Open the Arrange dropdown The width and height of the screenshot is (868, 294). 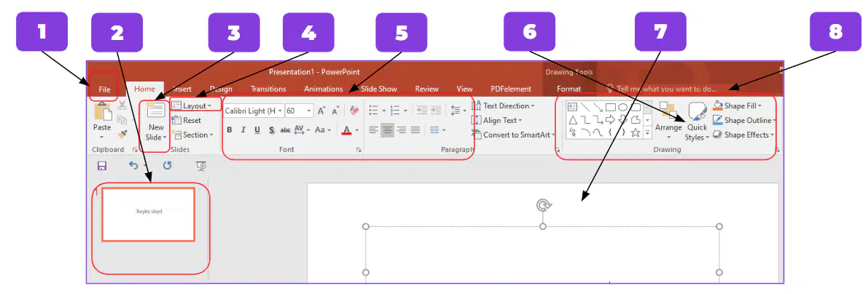tap(668, 122)
